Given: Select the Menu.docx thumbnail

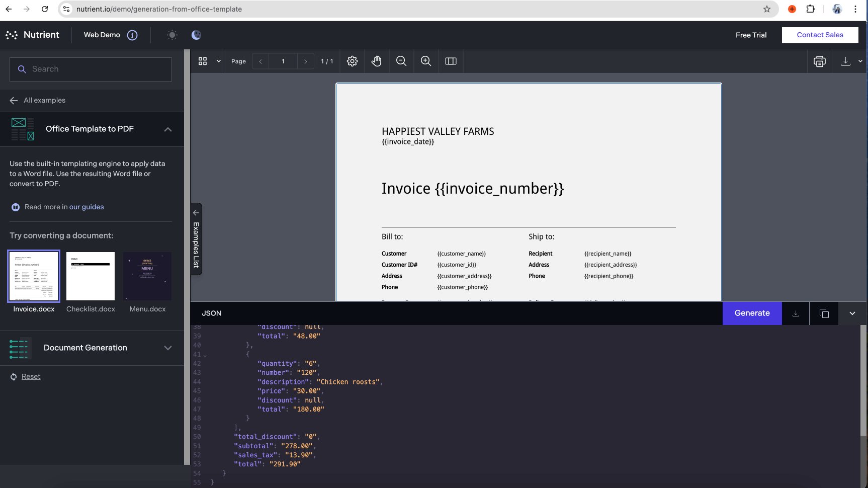Looking at the screenshot, I should pos(147,277).
